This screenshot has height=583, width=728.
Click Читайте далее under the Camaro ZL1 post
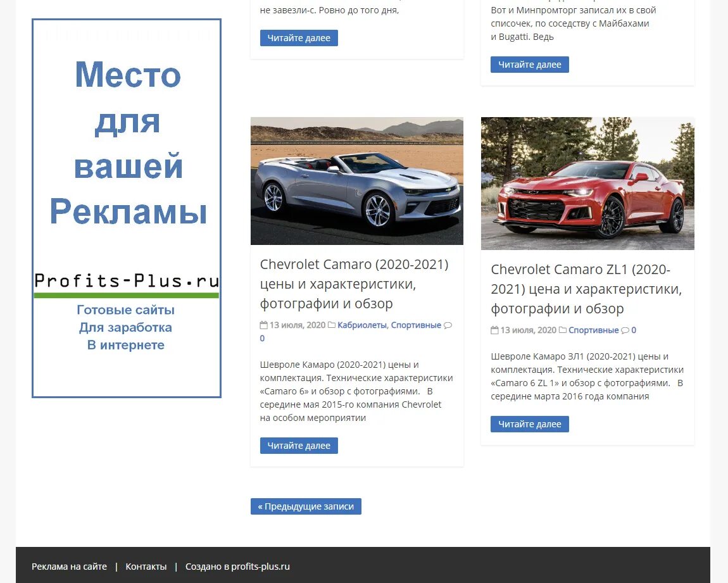click(530, 423)
